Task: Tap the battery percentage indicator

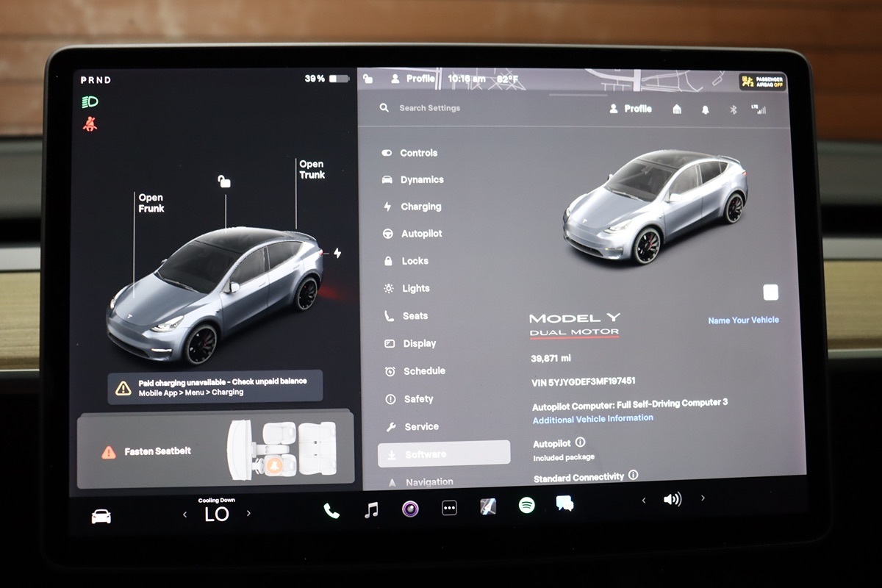Action: [x=326, y=79]
